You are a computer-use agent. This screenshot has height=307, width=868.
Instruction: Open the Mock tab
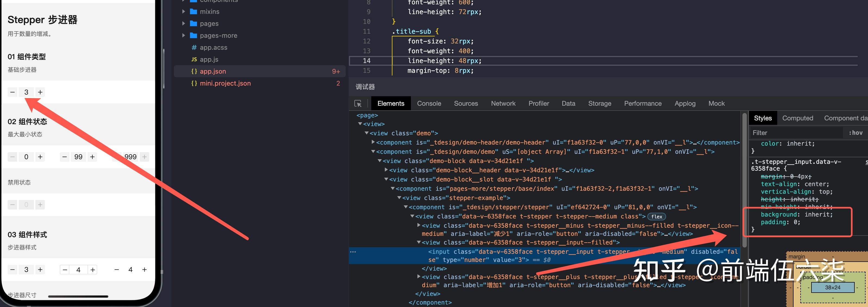[716, 104]
